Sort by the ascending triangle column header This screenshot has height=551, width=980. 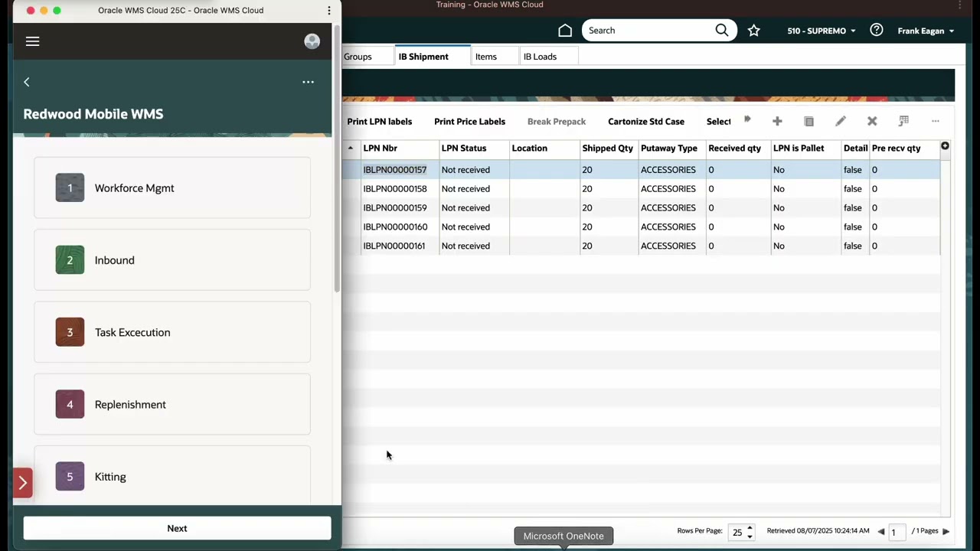(x=351, y=148)
